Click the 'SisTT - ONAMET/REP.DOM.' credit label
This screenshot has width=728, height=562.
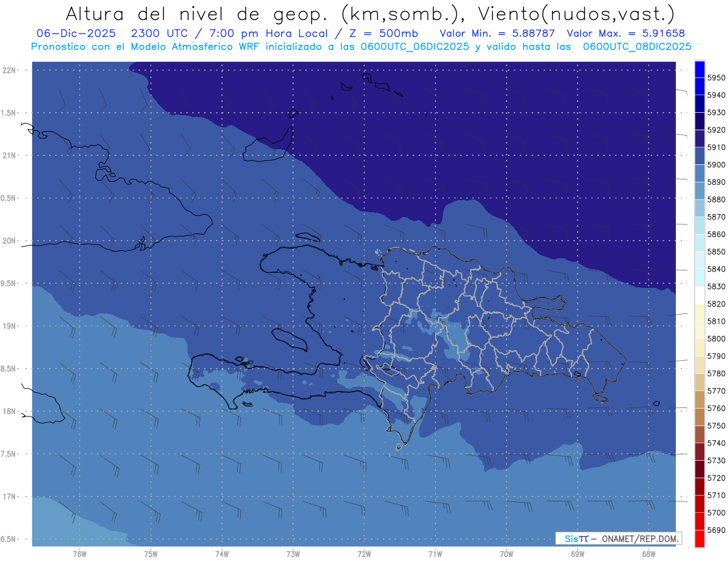618,538
